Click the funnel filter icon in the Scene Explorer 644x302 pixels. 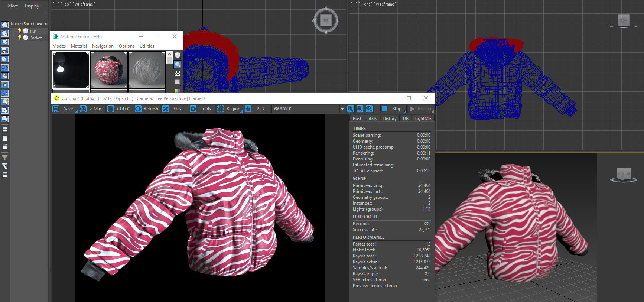click(x=5, y=158)
